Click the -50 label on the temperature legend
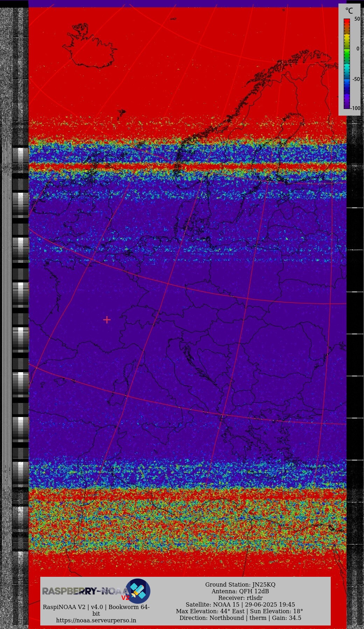 click(x=356, y=79)
